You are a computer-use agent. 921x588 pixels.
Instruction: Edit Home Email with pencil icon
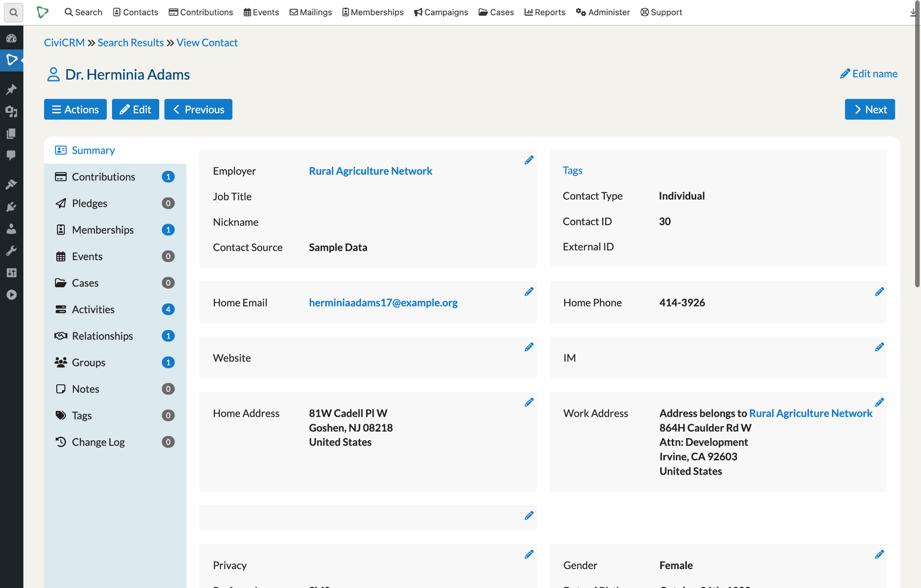coord(529,292)
